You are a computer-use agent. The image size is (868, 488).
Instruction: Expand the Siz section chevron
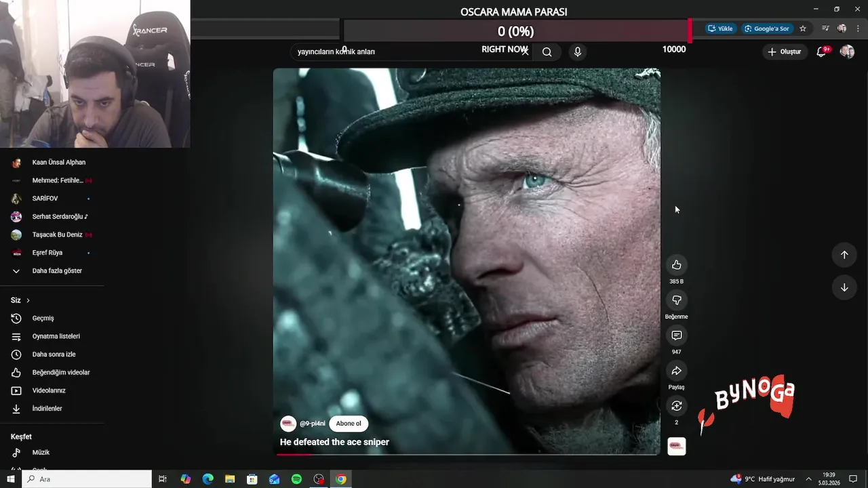28,300
